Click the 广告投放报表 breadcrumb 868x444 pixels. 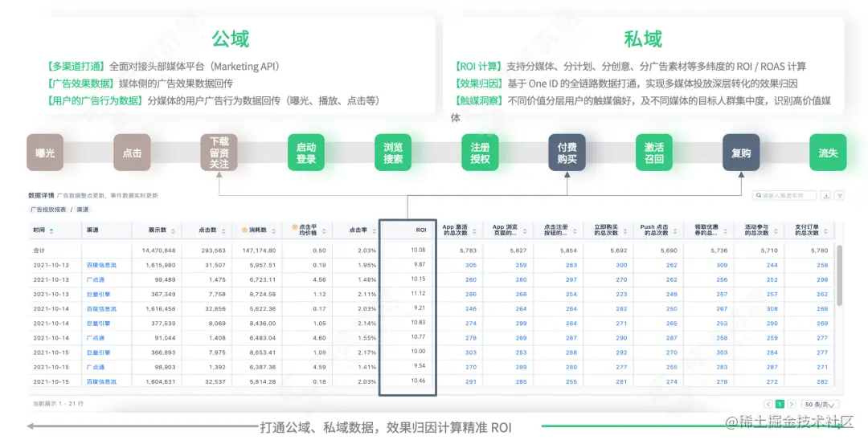[x=48, y=210]
